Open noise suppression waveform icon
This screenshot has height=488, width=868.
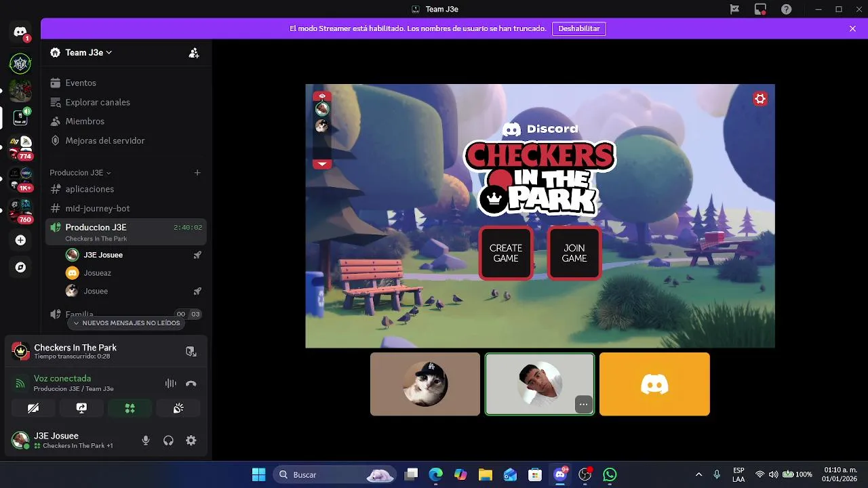point(170,384)
